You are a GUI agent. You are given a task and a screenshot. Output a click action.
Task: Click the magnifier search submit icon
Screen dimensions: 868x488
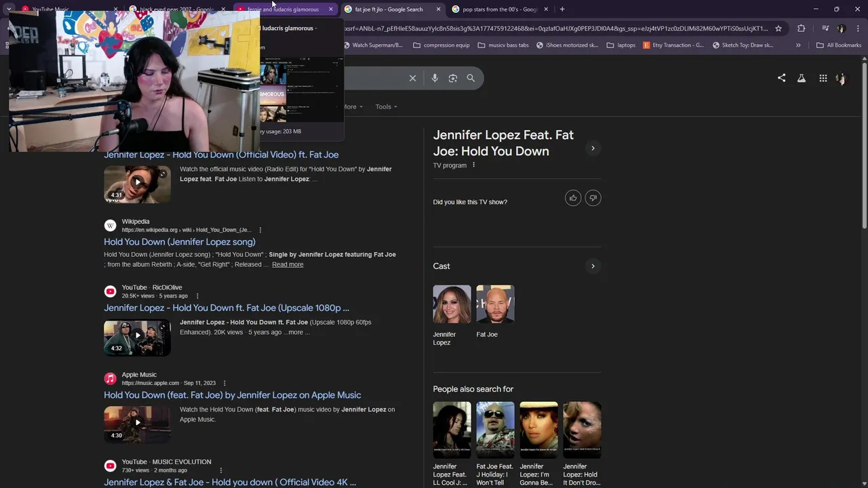pos(471,78)
